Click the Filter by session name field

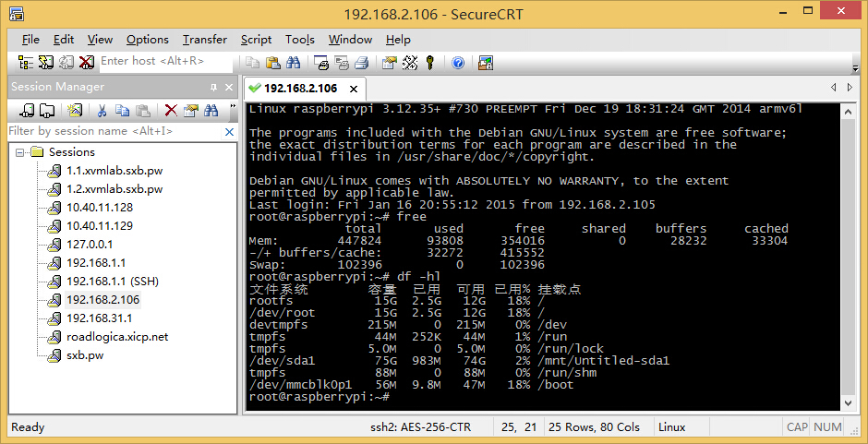(x=114, y=131)
